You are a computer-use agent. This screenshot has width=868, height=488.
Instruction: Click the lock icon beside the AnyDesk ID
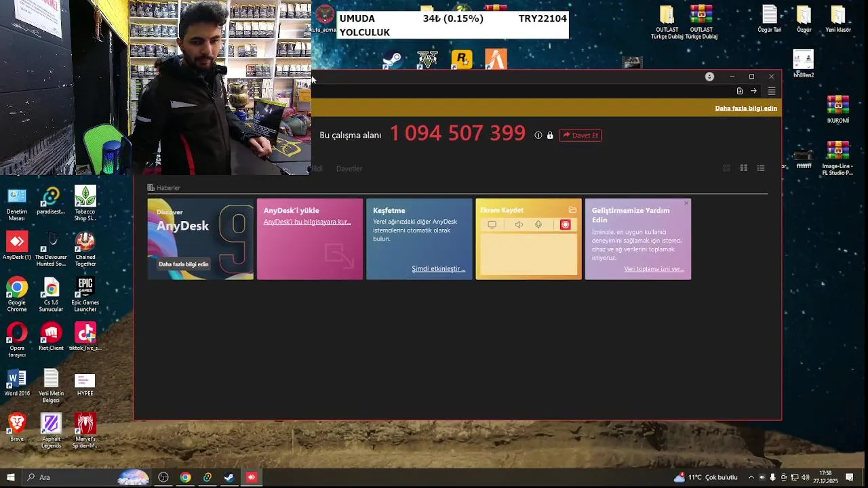(550, 136)
